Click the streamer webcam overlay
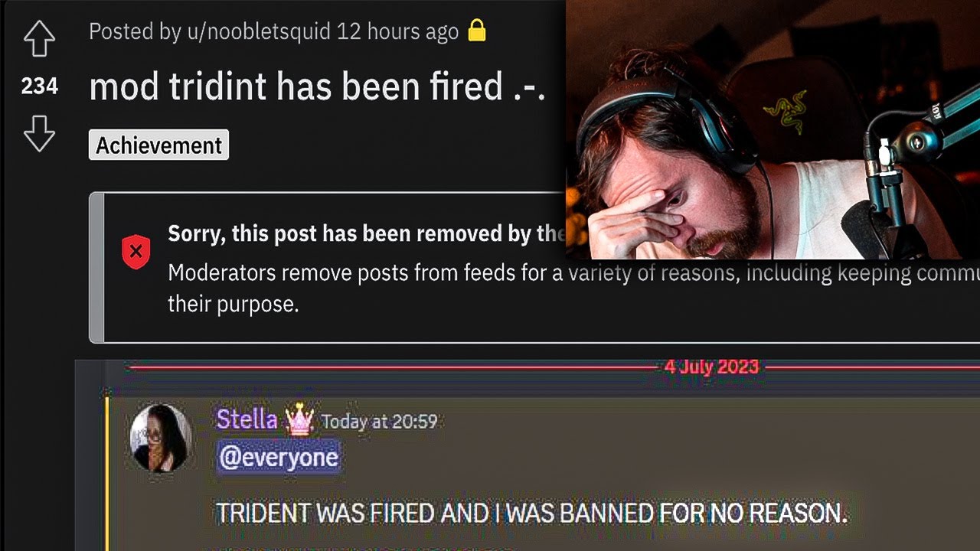 pos(773,129)
